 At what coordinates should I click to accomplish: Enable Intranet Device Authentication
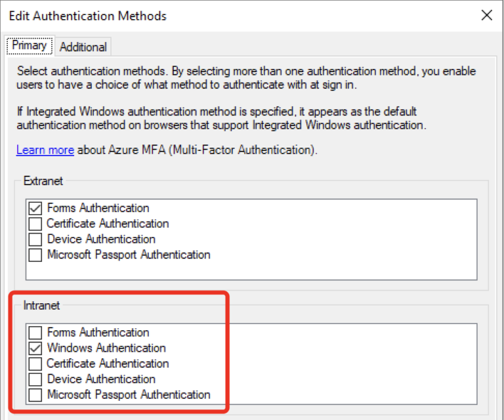[35, 379]
